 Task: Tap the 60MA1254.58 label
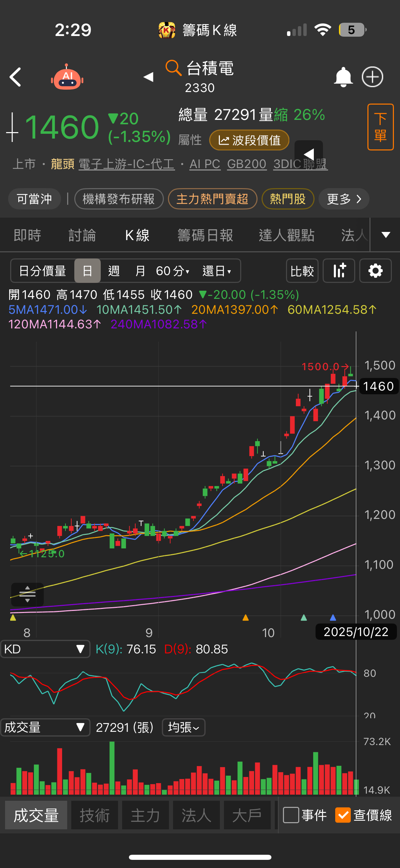[332, 309]
